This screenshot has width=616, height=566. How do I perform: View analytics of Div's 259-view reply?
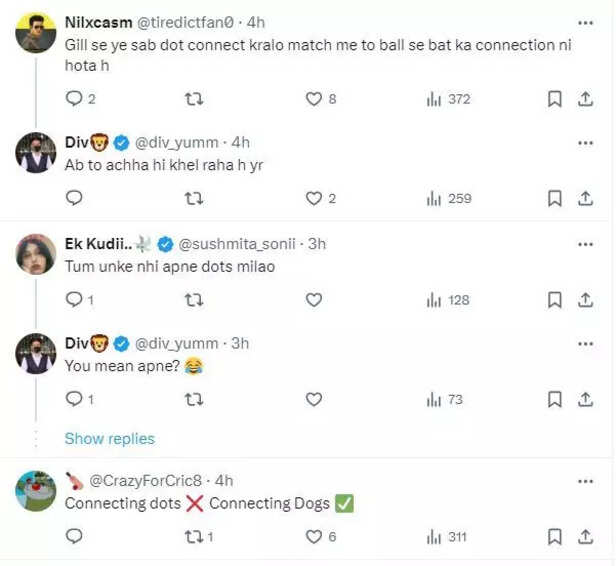pyautogui.click(x=434, y=198)
